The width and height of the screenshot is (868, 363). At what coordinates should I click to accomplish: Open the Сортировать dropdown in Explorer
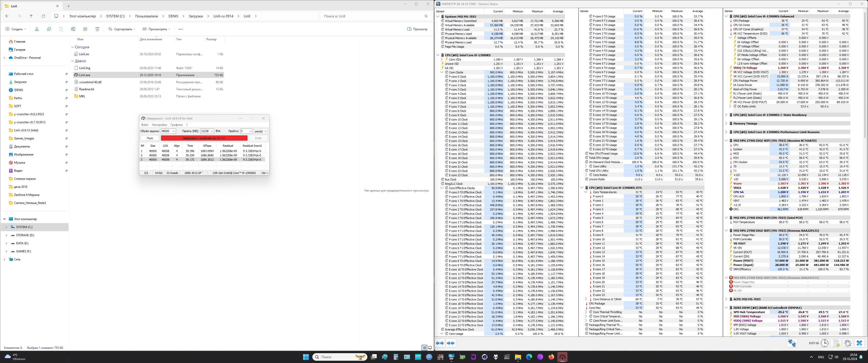point(122,29)
